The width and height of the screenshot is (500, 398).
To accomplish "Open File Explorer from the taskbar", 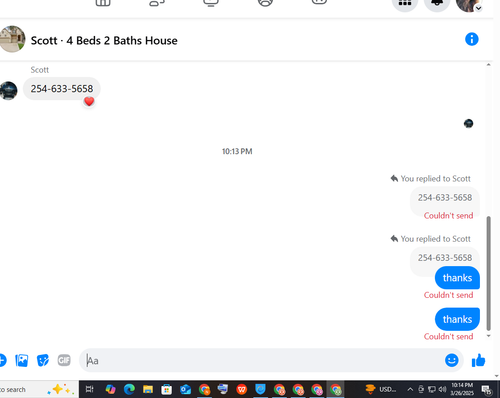I will (x=148, y=389).
